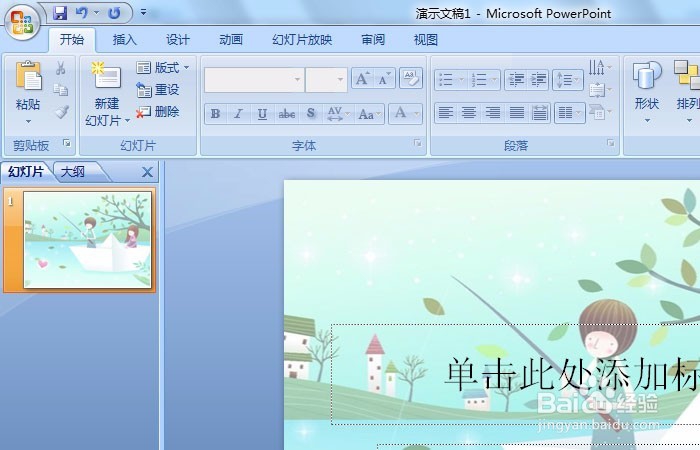Image resolution: width=700 pixels, height=450 pixels.
Task: Switch to the 大纲 outline tab
Action: (73, 171)
